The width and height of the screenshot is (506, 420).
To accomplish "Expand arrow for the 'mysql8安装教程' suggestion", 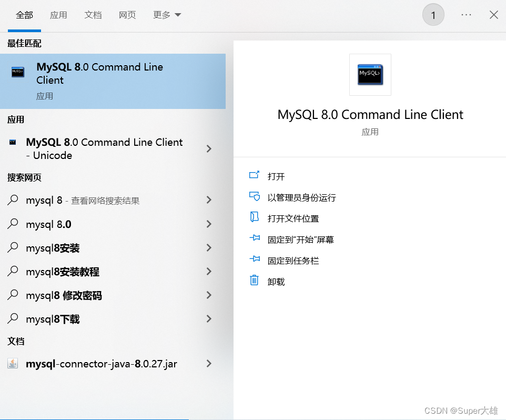I will (209, 271).
